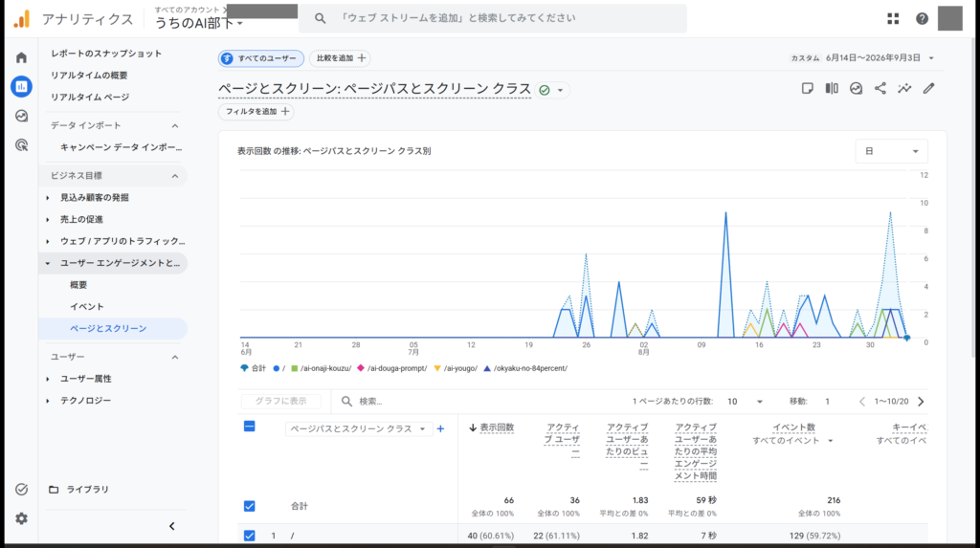Click the verified checkmark icon in left rail bottom
The height and width of the screenshot is (548, 980).
click(21, 490)
